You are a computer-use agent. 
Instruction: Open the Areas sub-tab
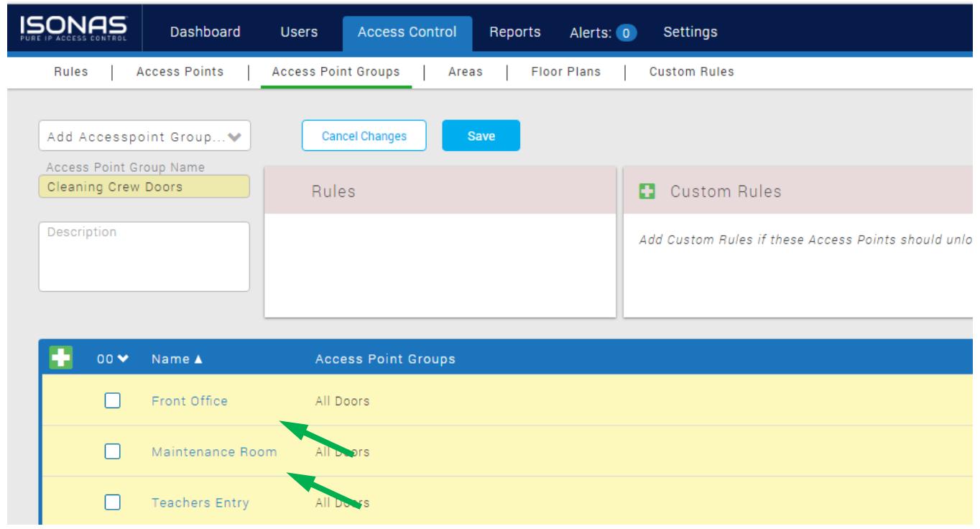465,71
